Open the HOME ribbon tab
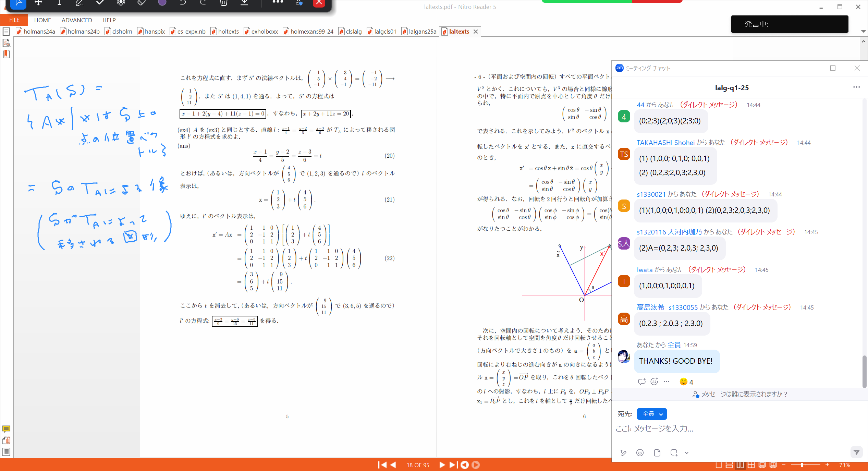This screenshot has width=868, height=471. tap(42, 20)
